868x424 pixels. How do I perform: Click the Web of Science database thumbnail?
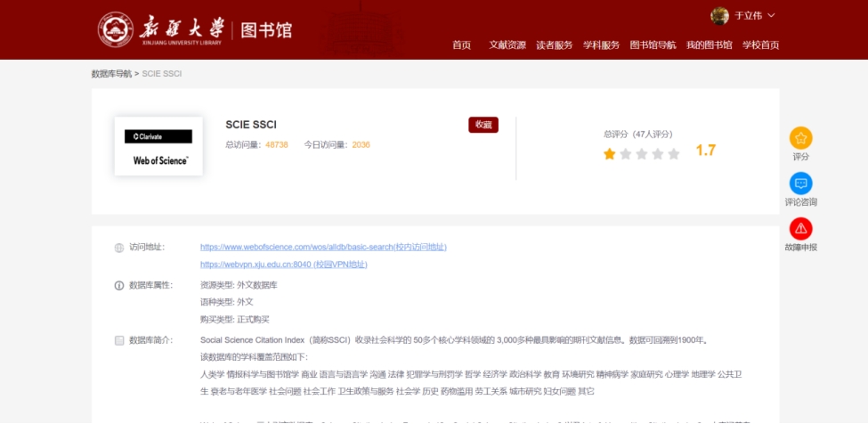point(158,146)
